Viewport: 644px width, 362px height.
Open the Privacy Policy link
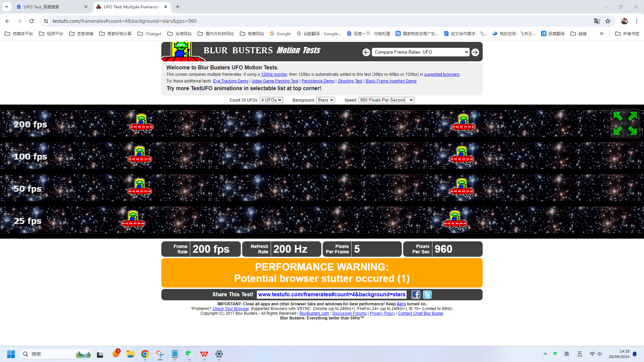(382, 313)
